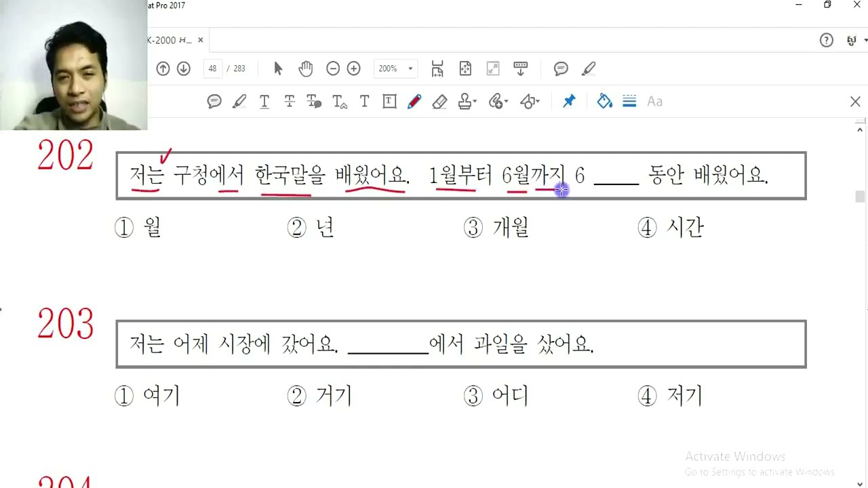Open the fill color picker bucket
Viewport: 868px width, 488px height.
point(604,102)
